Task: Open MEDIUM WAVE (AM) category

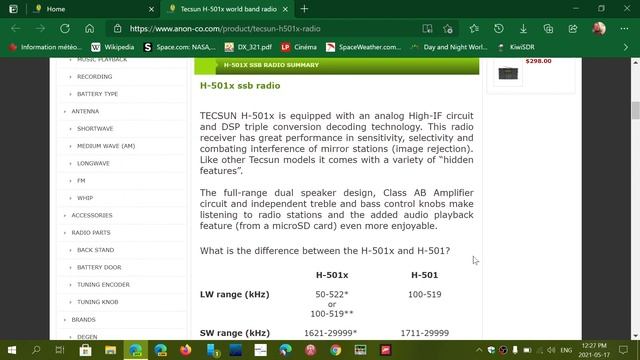Action: 106,146
